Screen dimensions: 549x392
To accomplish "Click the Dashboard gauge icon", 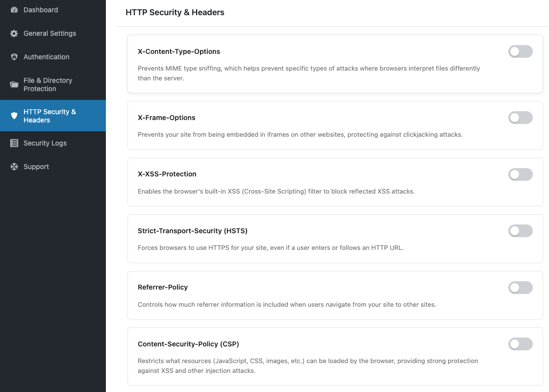I will tap(14, 10).
